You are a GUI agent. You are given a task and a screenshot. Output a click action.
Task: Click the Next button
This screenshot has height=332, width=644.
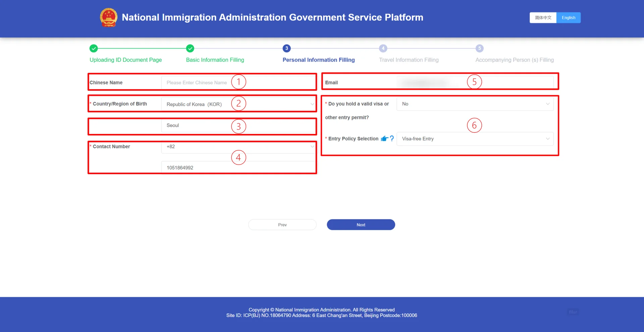point(361,225)
